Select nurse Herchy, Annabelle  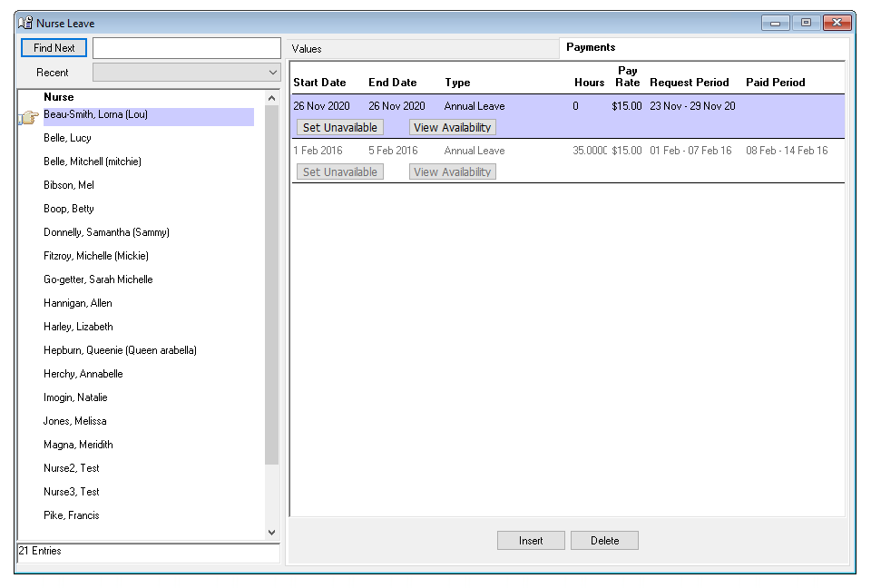[83, 374]
